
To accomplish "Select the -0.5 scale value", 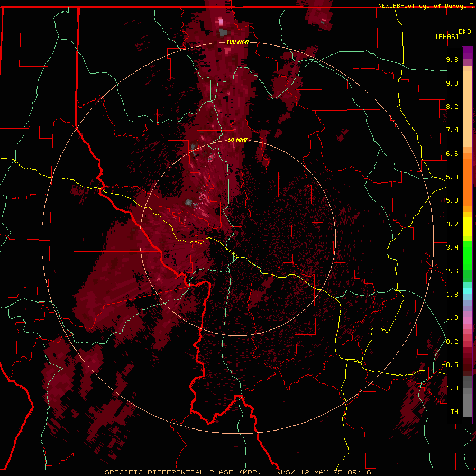I will coord(451,365).
